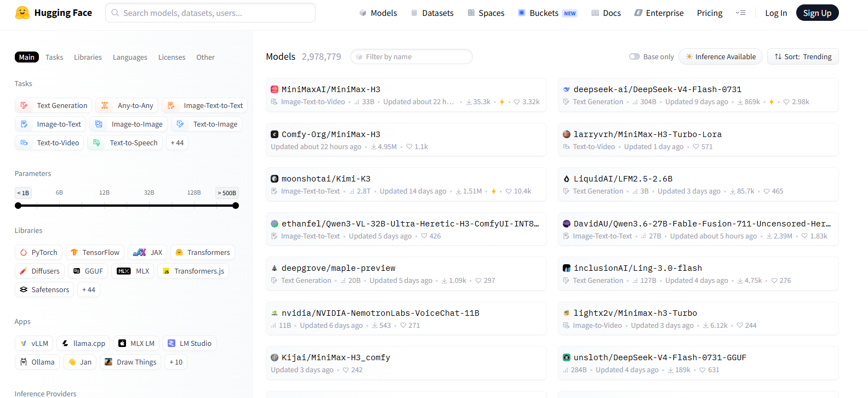Toggle the MLX LM app filter
This screenshot has width=868, height=398.
tap(137, 344)
